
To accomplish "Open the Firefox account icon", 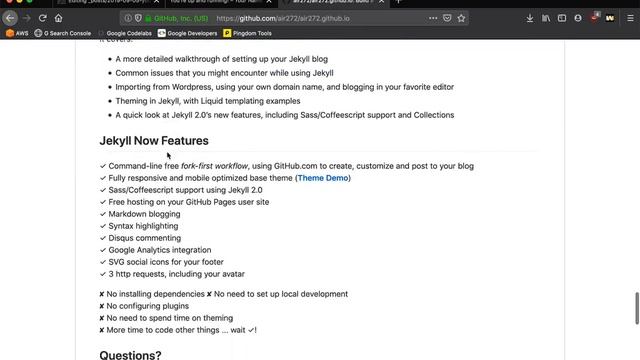I will [x=578, y=18].
